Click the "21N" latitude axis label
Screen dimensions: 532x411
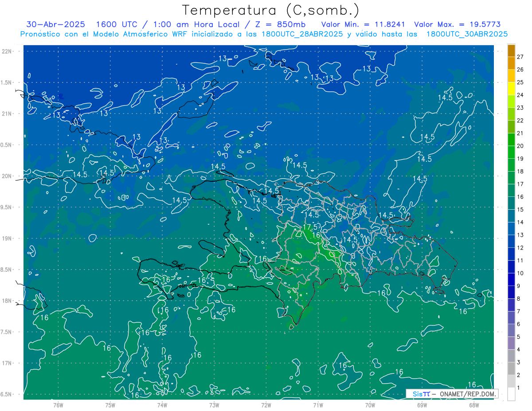pyautogui.click(x=7, y=114)
